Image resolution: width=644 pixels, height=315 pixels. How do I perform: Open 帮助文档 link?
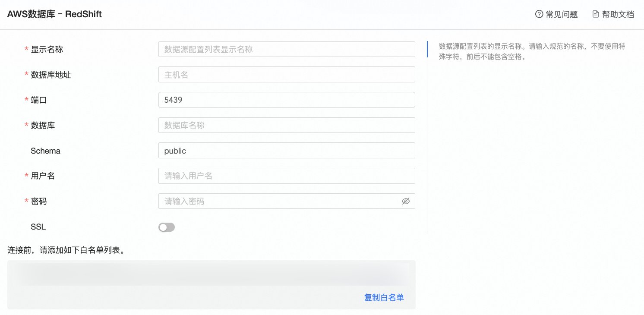pos(618,14)
